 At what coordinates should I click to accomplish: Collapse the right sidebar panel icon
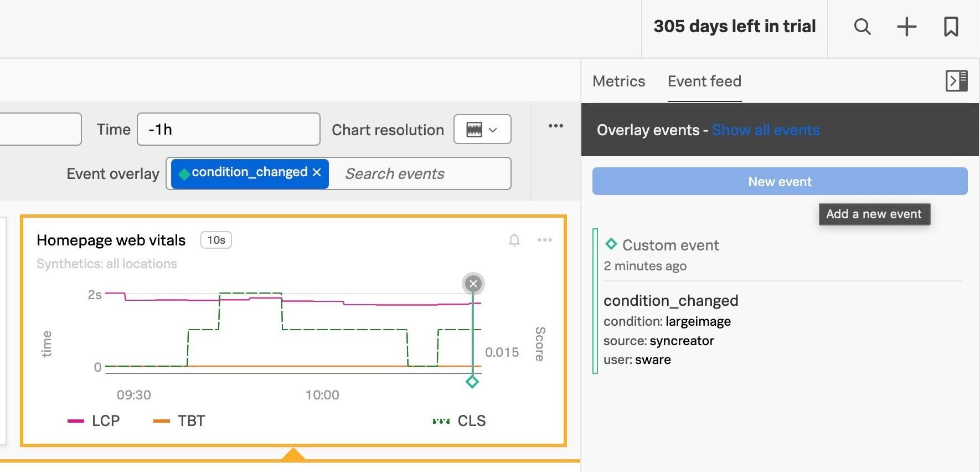tap(956, 81)
